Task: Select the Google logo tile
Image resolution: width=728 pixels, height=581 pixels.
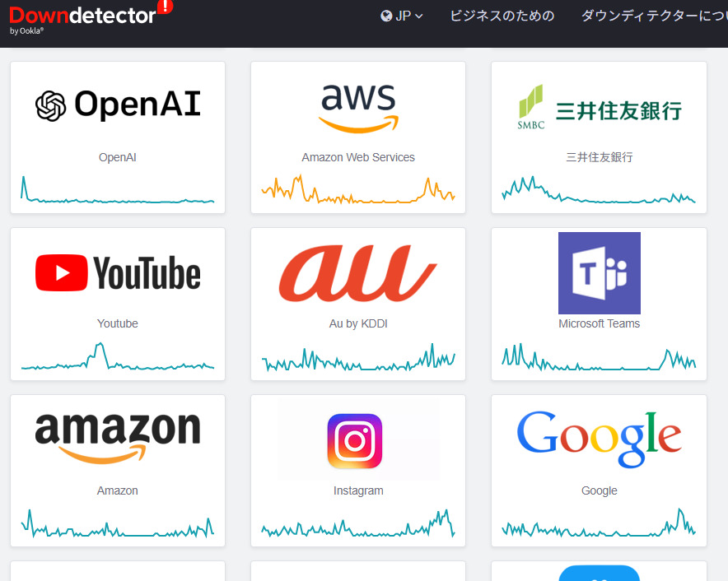Action: point(600,439)
